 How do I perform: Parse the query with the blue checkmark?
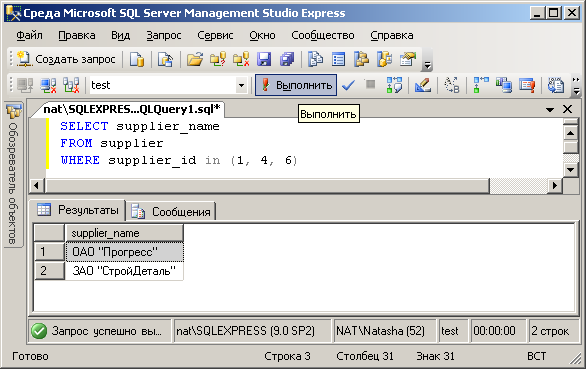coord(348,85)
